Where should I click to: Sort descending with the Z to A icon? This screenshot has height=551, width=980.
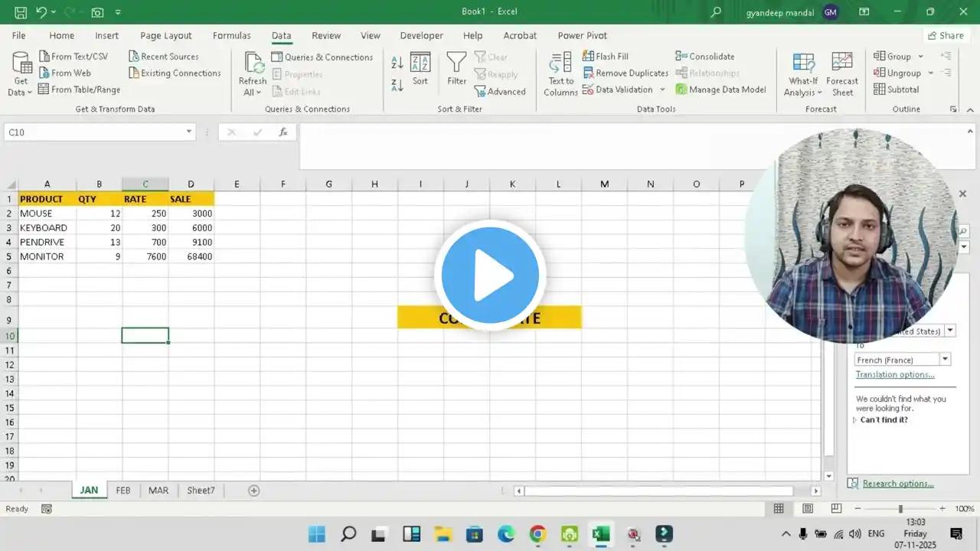coord(397,85)
